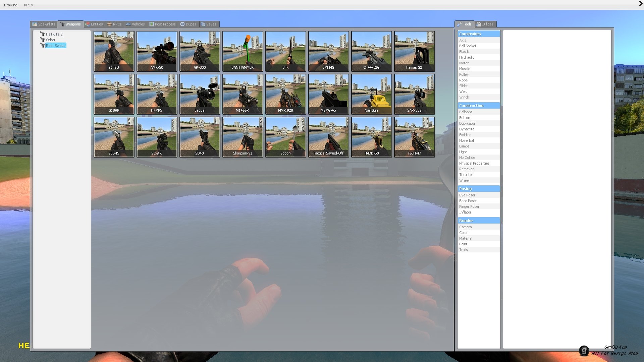Open the NPCs top menu

point(29,5)
